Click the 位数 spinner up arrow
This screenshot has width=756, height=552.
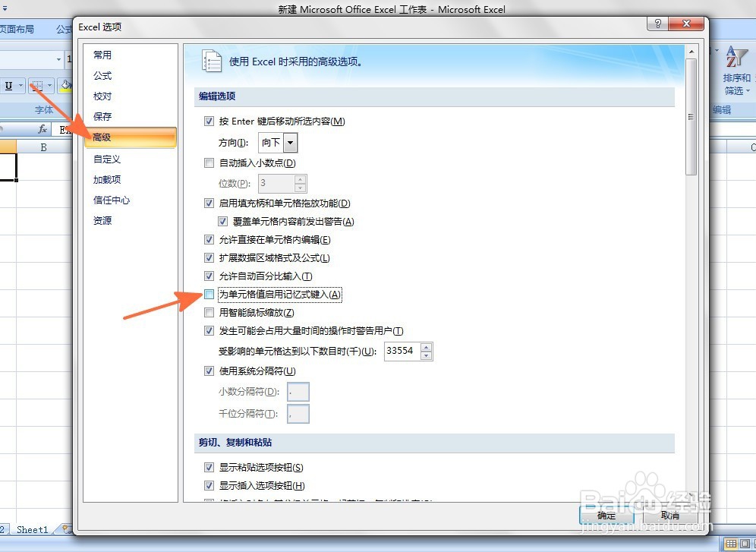[x=300, y=179]
